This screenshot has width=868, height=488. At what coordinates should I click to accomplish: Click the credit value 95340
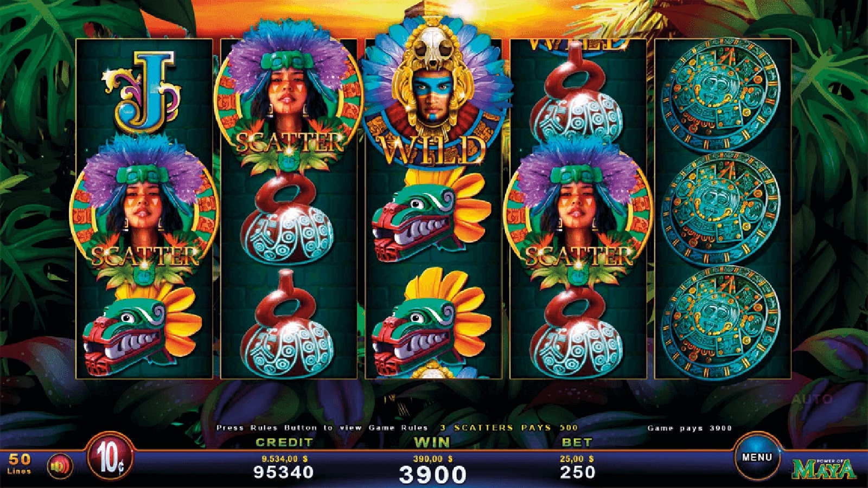284,472
